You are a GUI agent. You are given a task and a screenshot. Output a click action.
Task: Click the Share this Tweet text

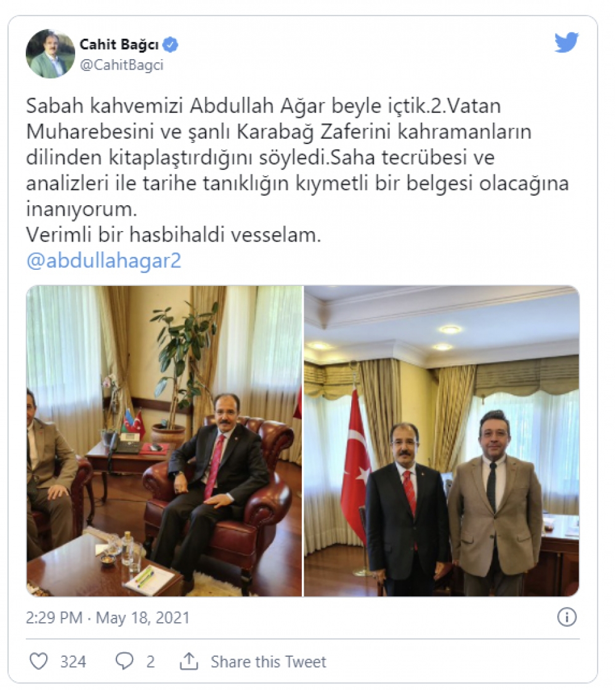(x=269, y=662)
